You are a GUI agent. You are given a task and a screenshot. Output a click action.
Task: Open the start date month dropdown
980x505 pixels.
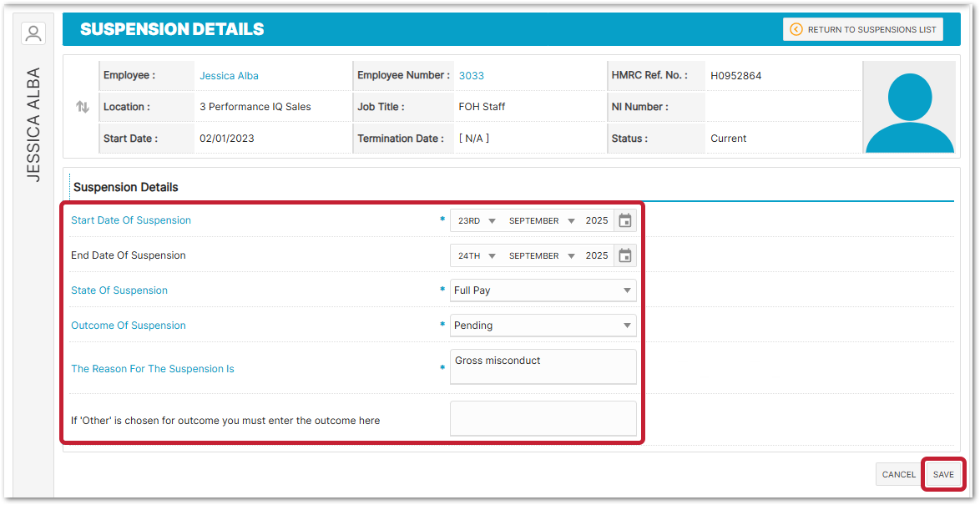[542, 221]
